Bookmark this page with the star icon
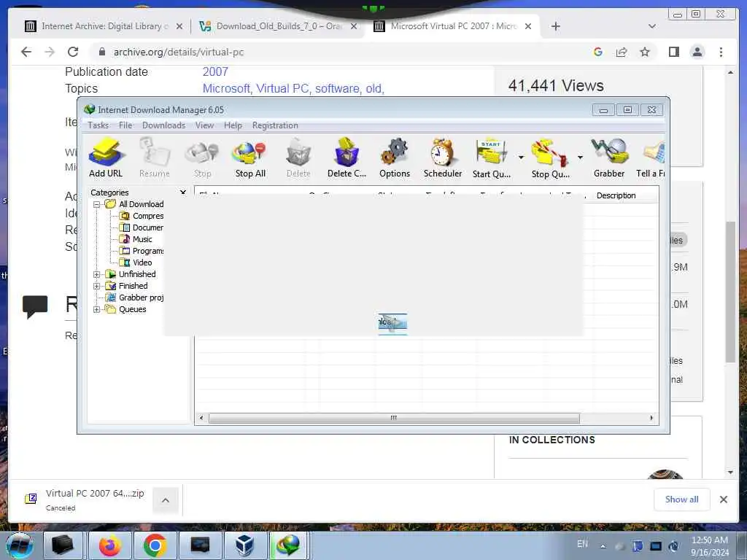The image size is (747, 560). pyautogui.click(x=645, y=52)
